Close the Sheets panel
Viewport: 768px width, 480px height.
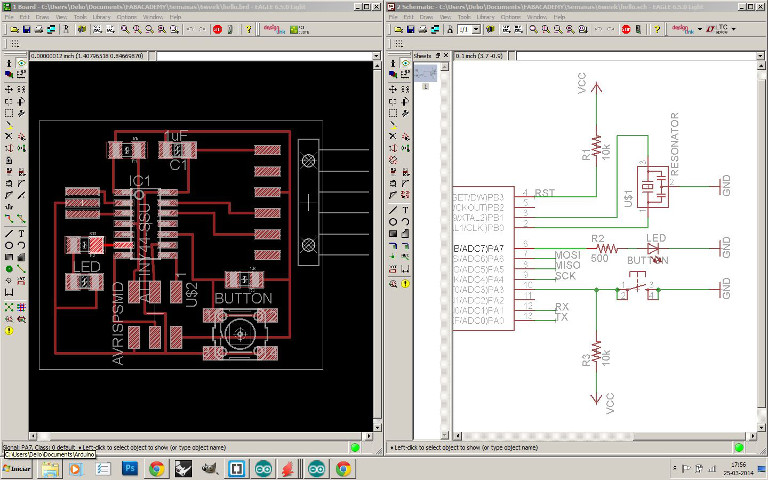click(446, 56)
